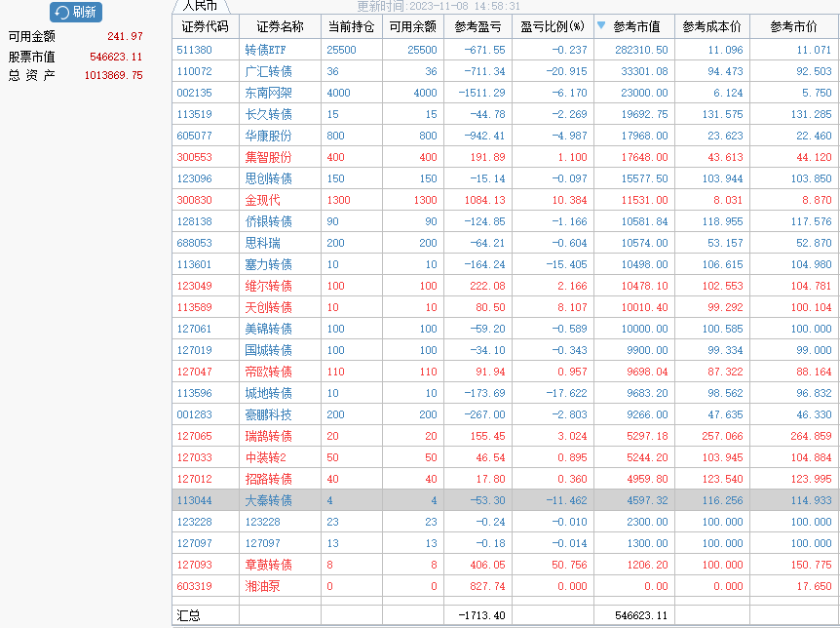Click the 汇总 summary row label

(189, 615)
